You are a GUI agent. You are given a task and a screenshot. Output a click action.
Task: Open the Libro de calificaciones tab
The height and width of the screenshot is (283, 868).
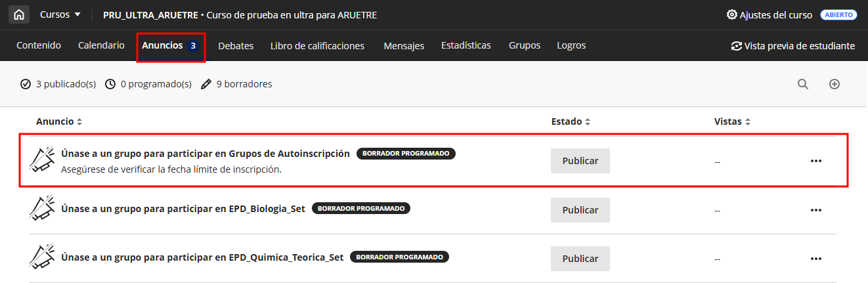317,46
